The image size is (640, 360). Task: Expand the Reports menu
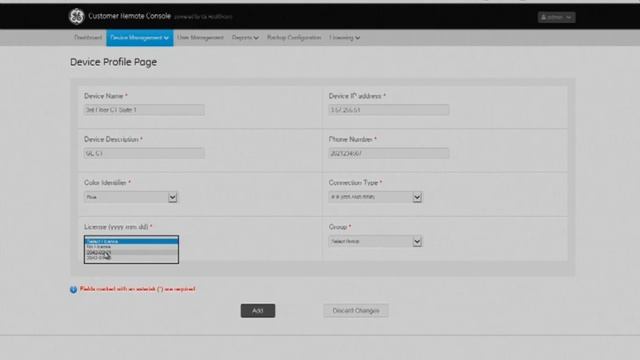[x=245, y=38]
